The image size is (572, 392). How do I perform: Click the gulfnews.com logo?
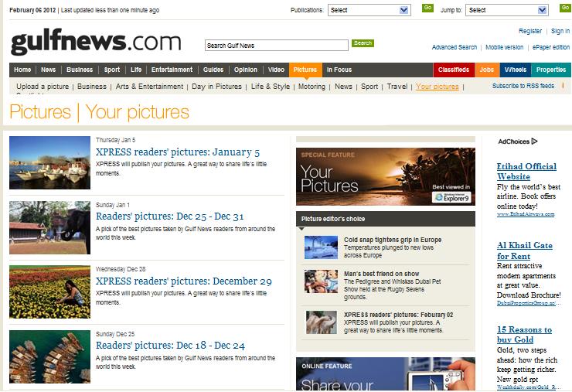coord(95,41)
